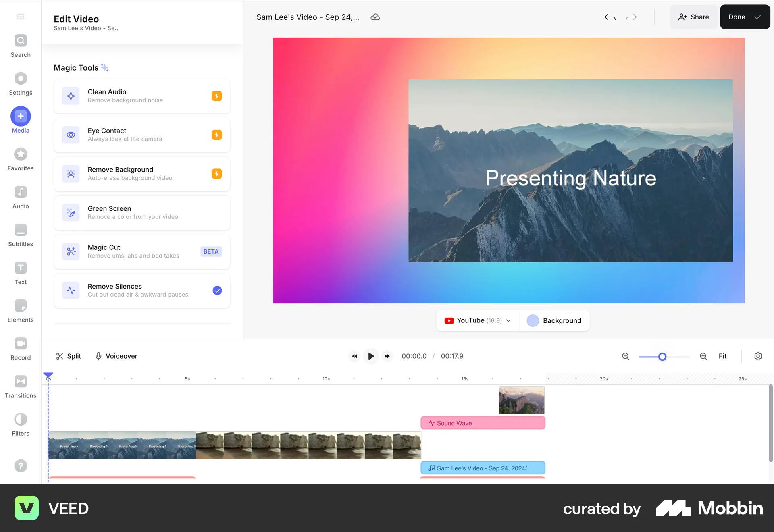Viewport: 774px width, 532px height.
Task: Toggle the Remove Silences checkmark
Action: tap(217, 290)
